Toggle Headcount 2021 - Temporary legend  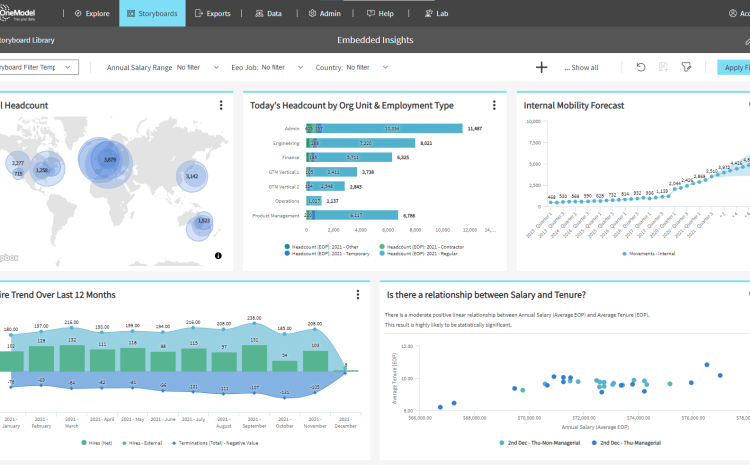[x=327, y=254]
